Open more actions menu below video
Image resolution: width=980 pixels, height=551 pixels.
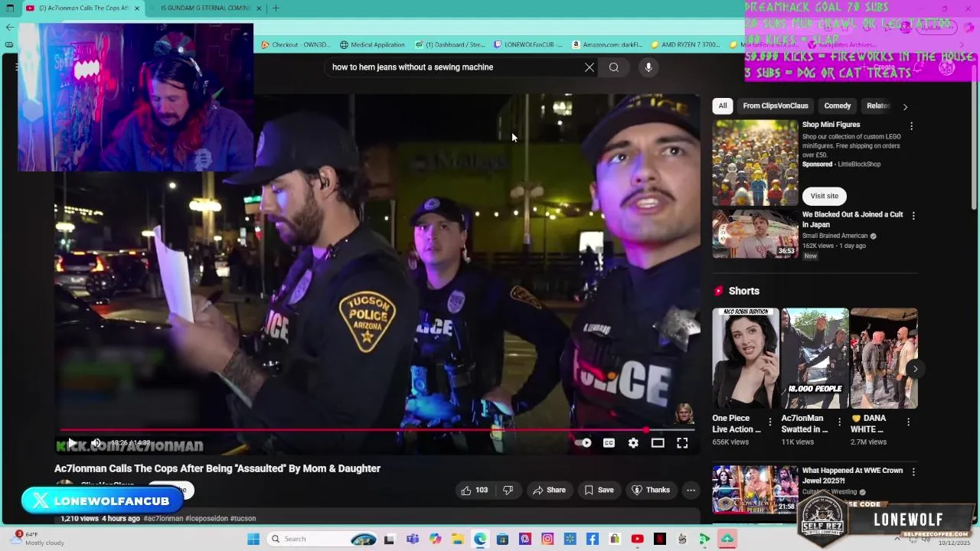tap(691, 490)
